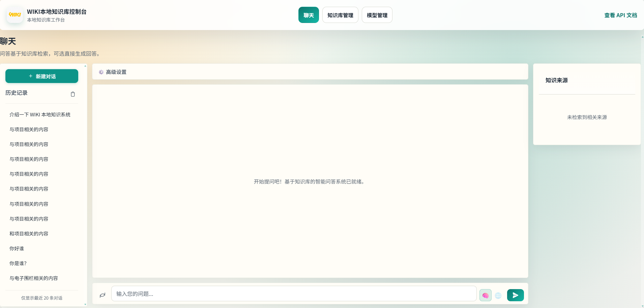Open the 知识库管理 tab
This screenshot has width=644, height=308.
(x=340, y=15)
